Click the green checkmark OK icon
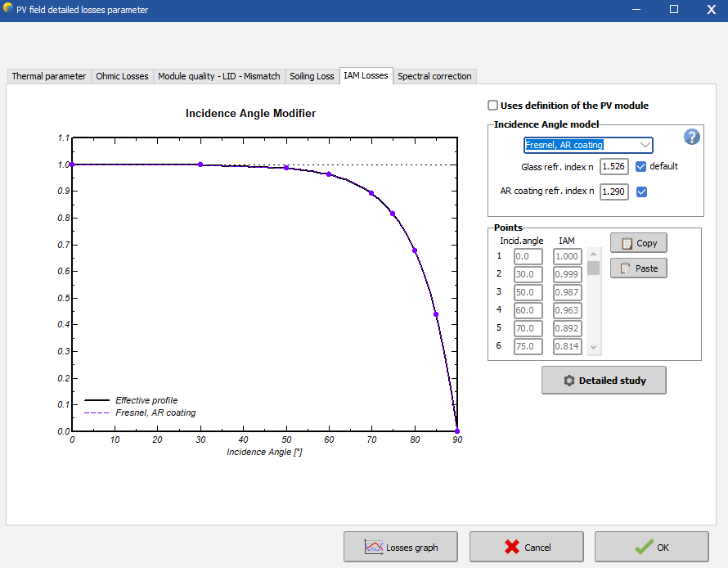The height and width of the screenshot is (568, 728). [644, 547]
